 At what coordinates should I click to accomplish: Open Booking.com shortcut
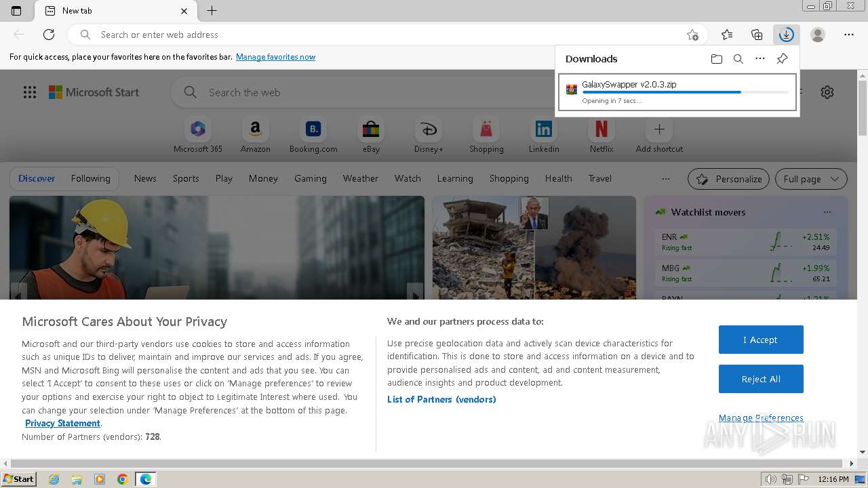(313, 135)
